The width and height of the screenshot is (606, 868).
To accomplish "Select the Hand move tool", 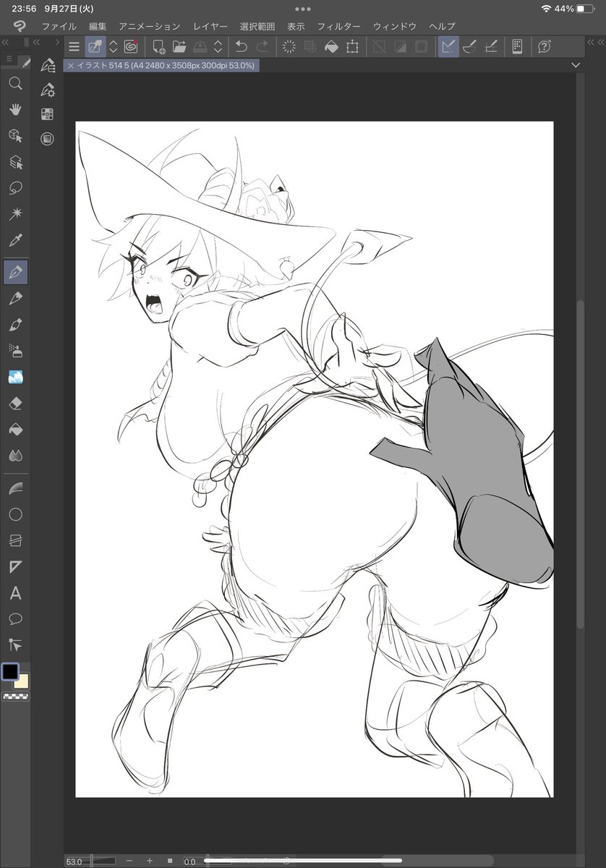I will point(15,109).
